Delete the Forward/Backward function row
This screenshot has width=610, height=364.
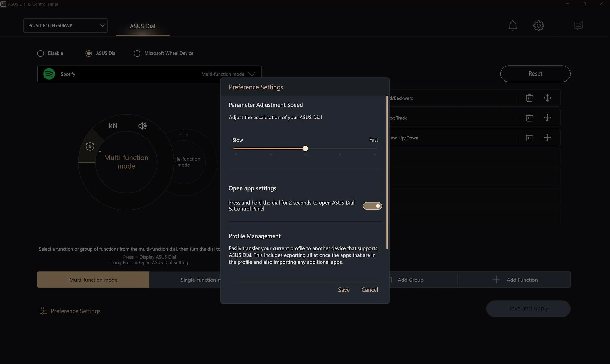(529, 98)
